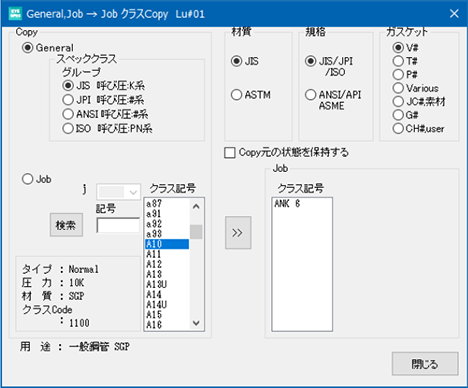Click the app icon in title bar

click(x=15, y=14)
